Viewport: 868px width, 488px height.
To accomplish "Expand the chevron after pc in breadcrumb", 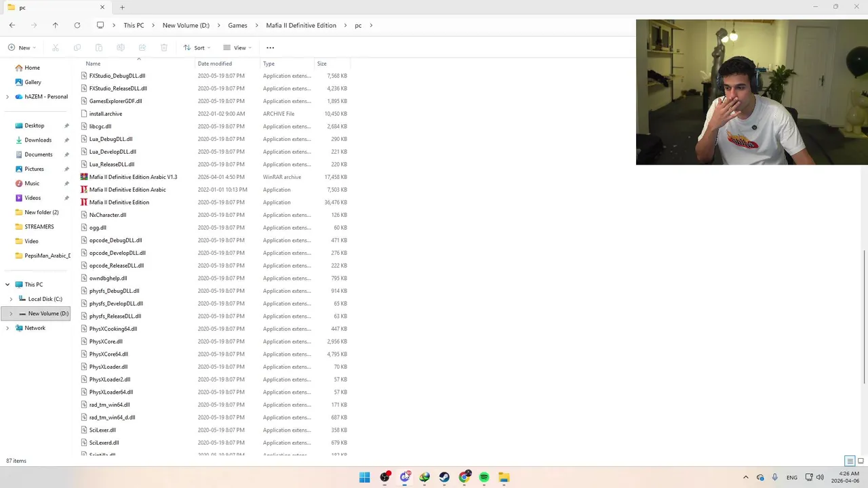I will 372,25.
